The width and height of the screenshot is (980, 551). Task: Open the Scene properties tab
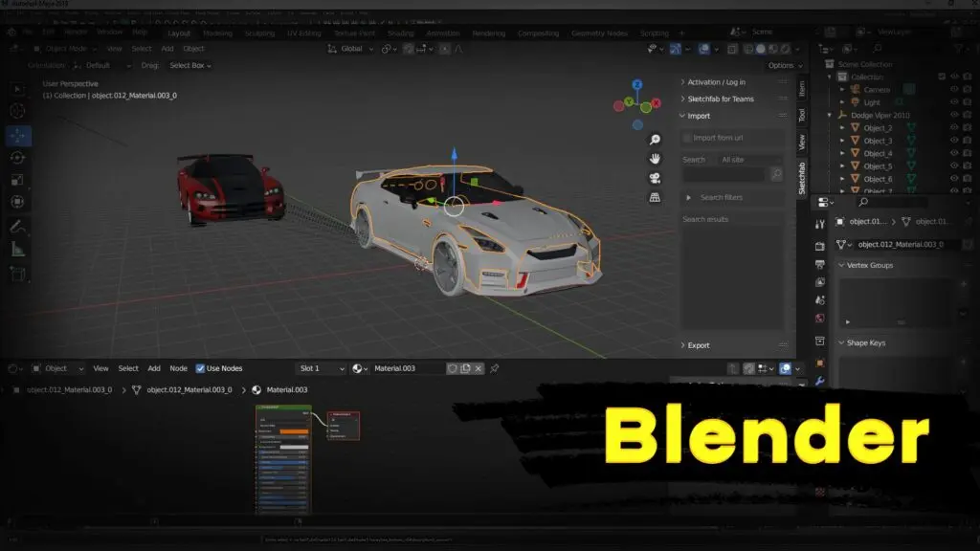click(x=819, y=300)
